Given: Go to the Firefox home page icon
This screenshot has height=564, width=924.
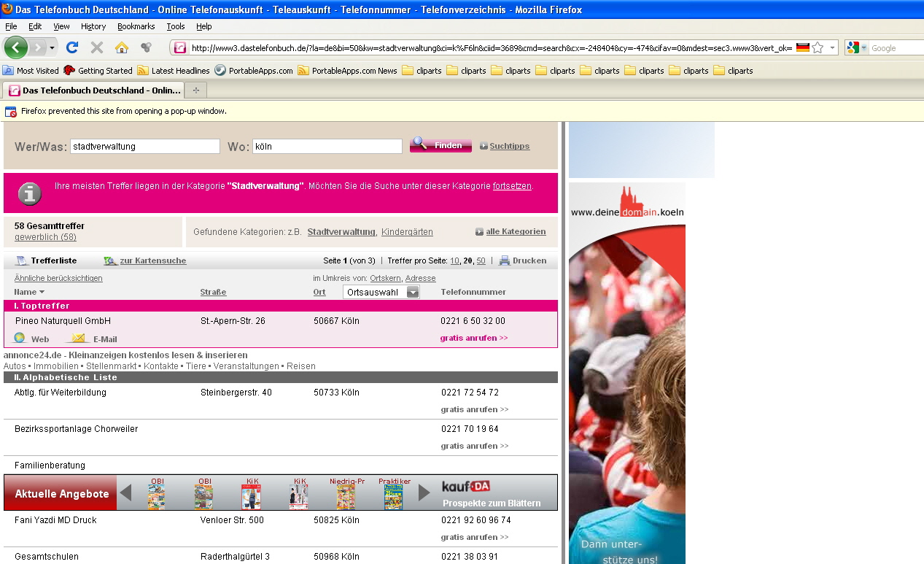Looking at the screenshot, I should 122,47.
